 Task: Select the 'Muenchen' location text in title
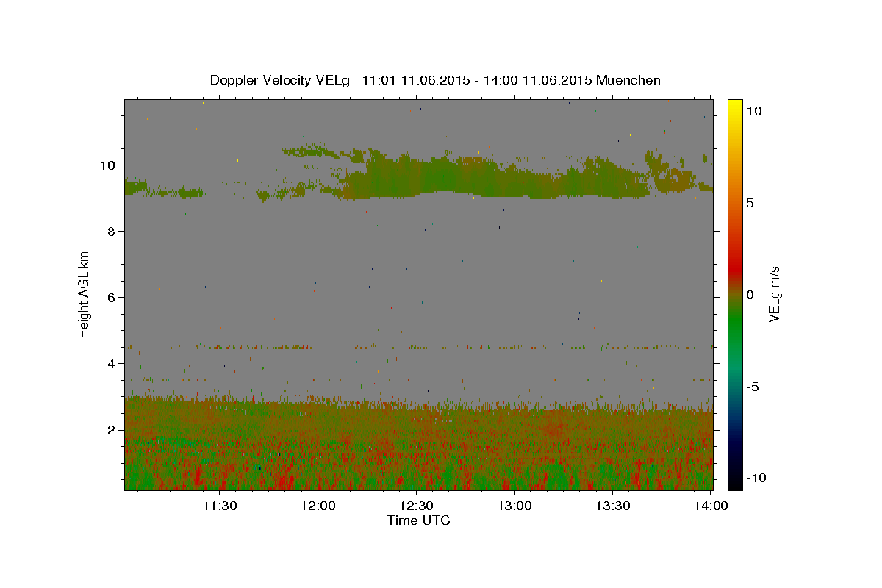[x=628, y=80]
